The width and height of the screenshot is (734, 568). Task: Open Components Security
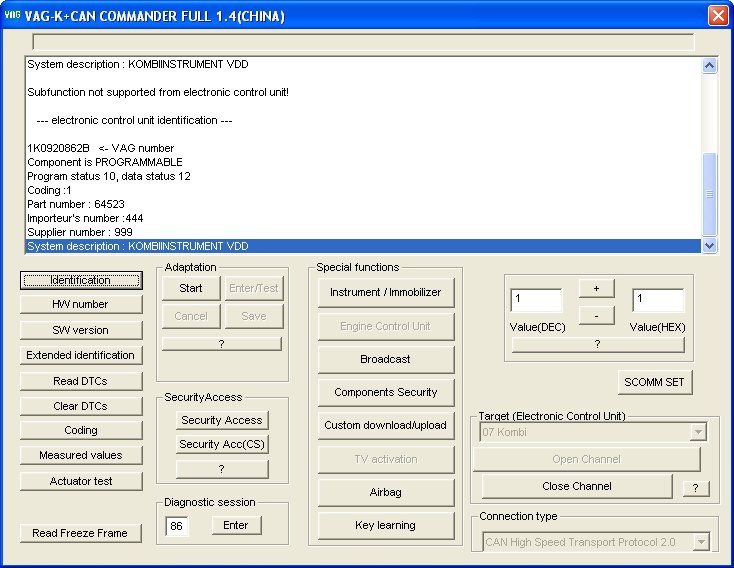(x=386, y=392)
